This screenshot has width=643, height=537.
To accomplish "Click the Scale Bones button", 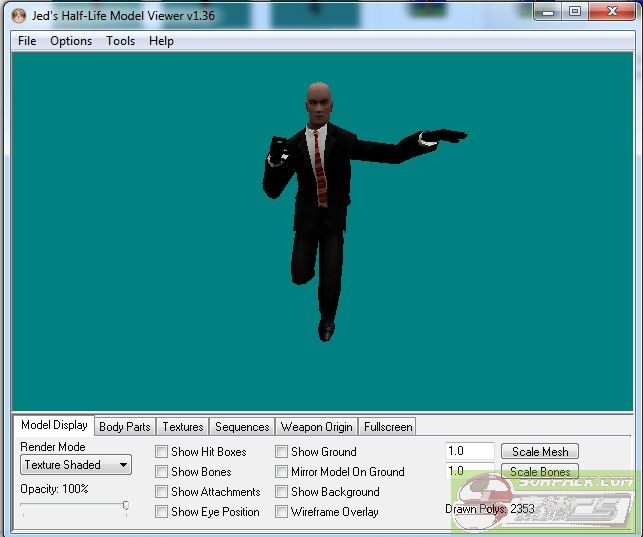I will pyautogui.click(x=540, y=472).
